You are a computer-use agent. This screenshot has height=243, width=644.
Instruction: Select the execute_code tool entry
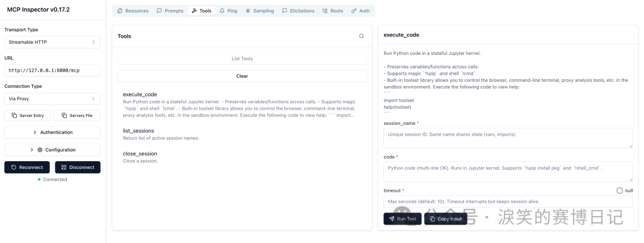pyautogui.click(x=242, y=104)
